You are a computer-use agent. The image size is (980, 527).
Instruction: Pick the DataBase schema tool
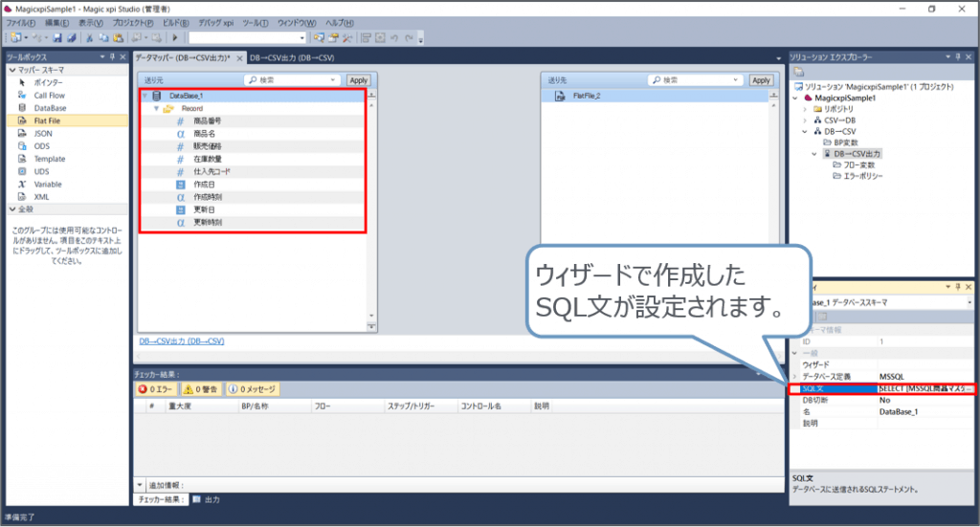50,108
